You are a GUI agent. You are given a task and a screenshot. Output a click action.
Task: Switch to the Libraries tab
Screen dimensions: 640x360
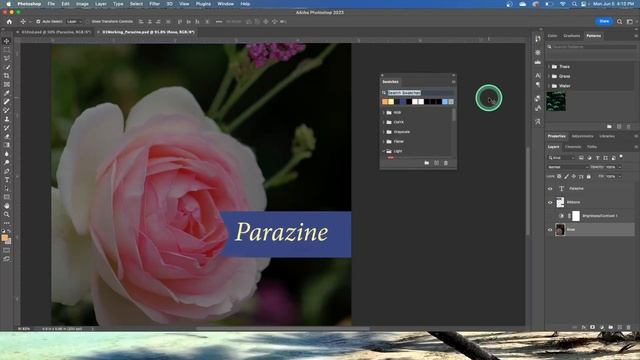point(607,136)
